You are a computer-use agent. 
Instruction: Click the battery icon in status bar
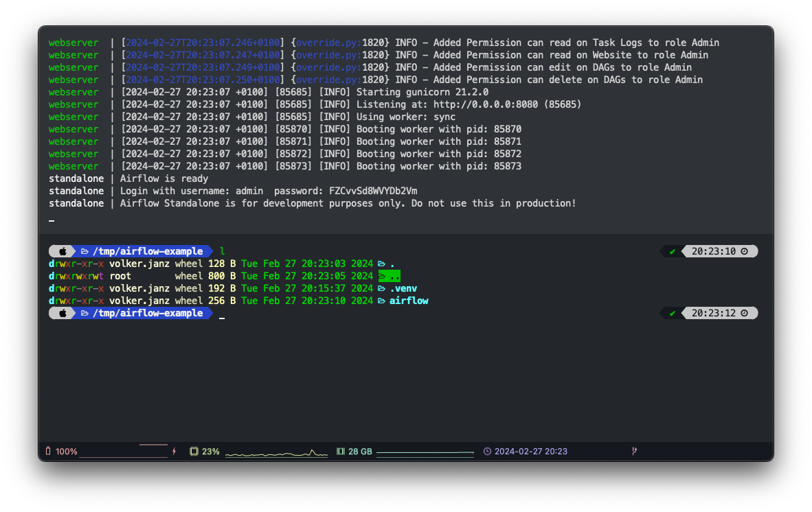point(48,452)
